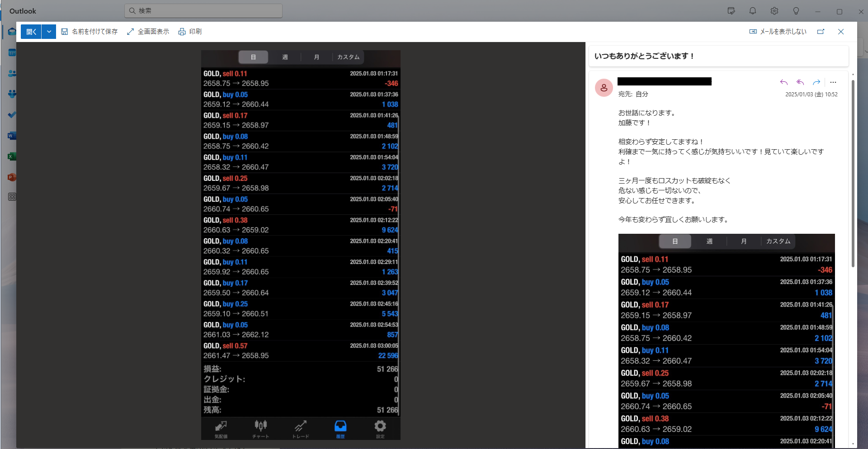Click the reply-all double arrow icon
The height and width of the screenshot is (449, 868).
[x=800, y=82]
